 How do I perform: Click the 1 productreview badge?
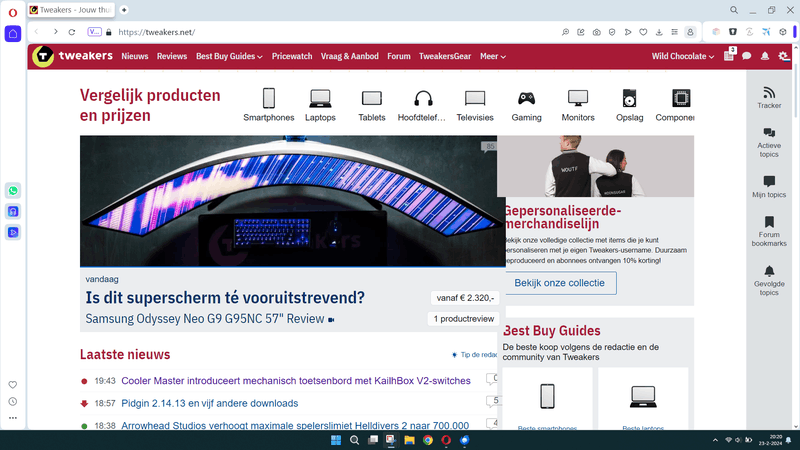pos(463,319)
